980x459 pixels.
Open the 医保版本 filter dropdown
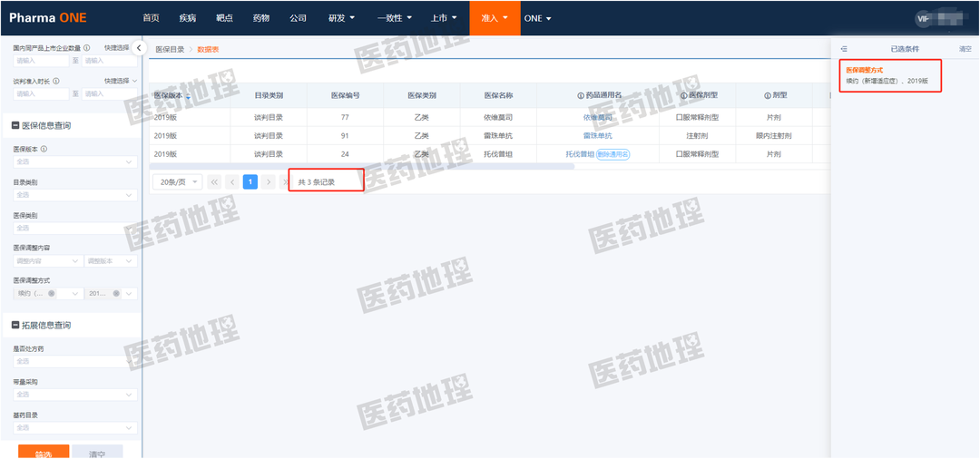(75, 161)
